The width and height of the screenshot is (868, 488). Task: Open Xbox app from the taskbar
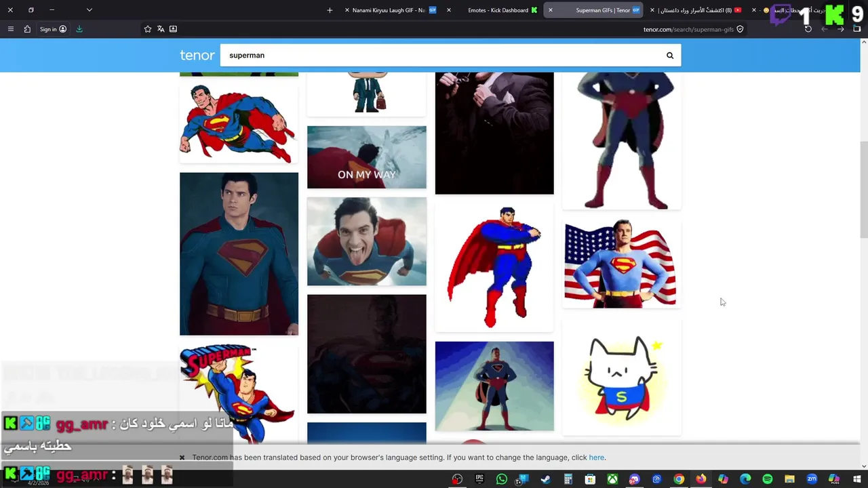coord(612,479)
